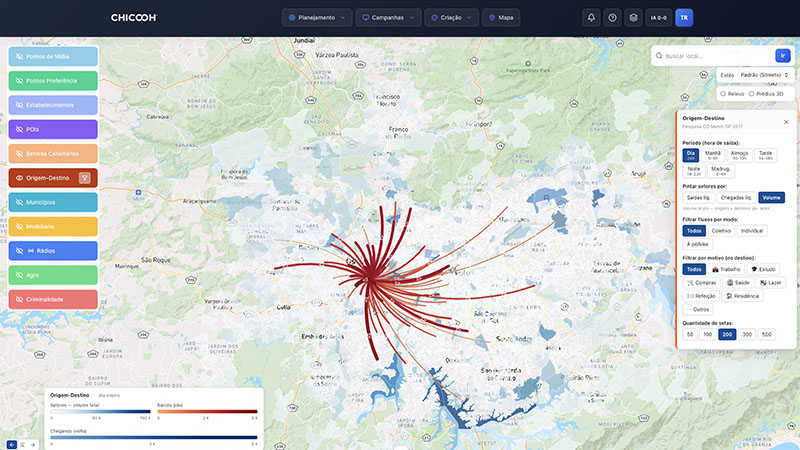Close the Origem-Destino panel

[786, 122]
